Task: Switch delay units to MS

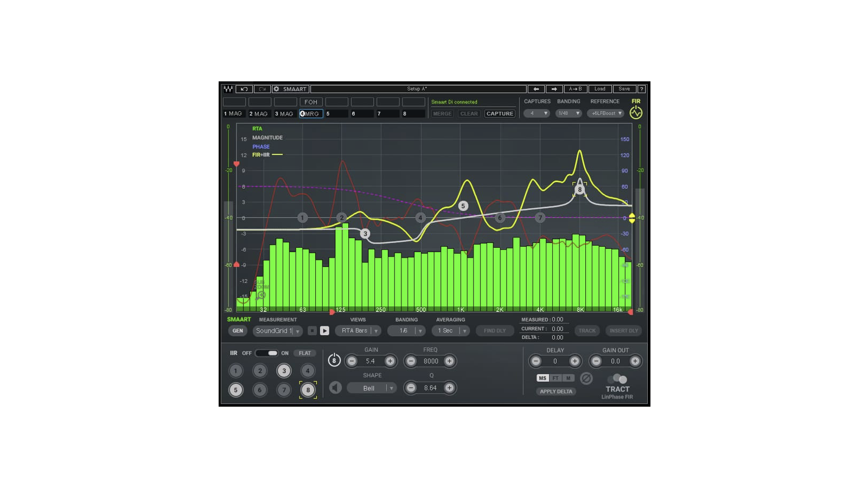Action: (542, 378)
